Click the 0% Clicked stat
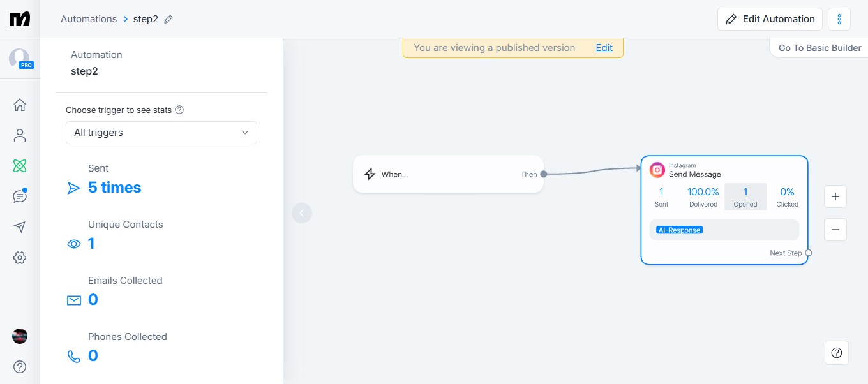This screenshot has width=868, height=384. pos(787,197)
